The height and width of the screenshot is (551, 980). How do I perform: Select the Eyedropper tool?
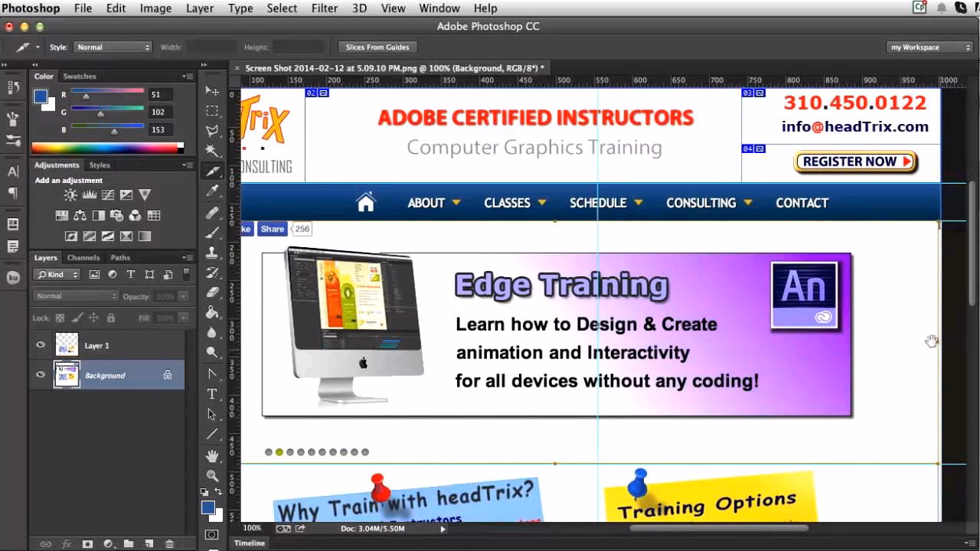[x=212, y=191]
